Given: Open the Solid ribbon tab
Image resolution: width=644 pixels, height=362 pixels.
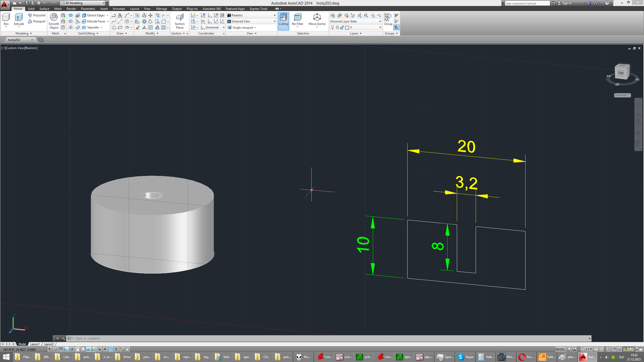Looking at the screenshot, I should point(31,9).
